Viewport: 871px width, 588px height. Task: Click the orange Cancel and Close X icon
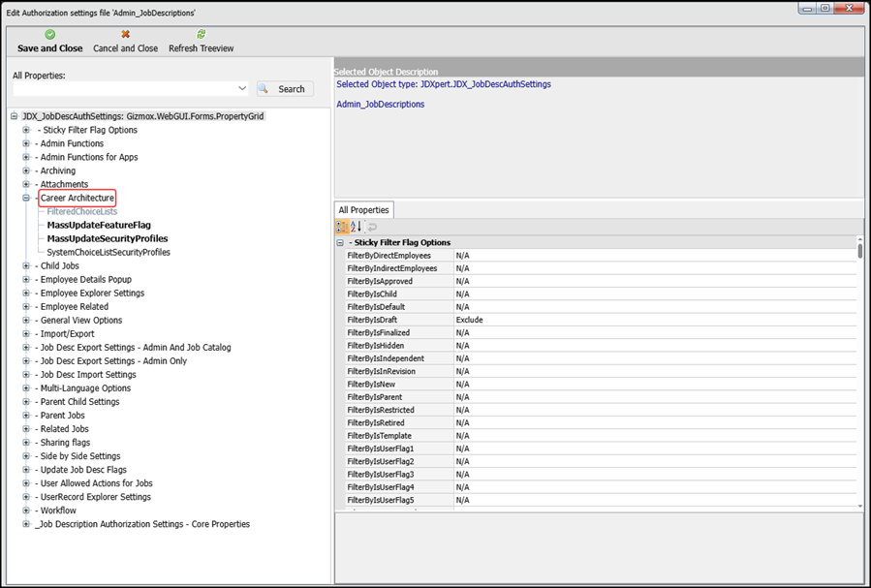pyautogui.click(x=126, y=35)
